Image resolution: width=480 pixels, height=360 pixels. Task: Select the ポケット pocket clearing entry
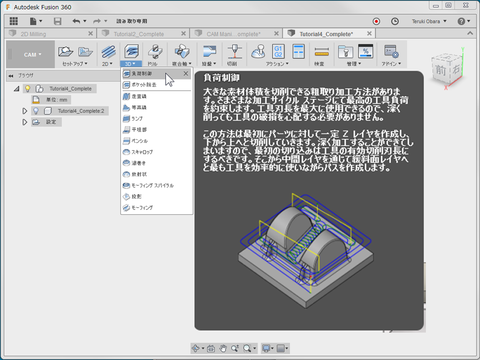click(156, 85)
